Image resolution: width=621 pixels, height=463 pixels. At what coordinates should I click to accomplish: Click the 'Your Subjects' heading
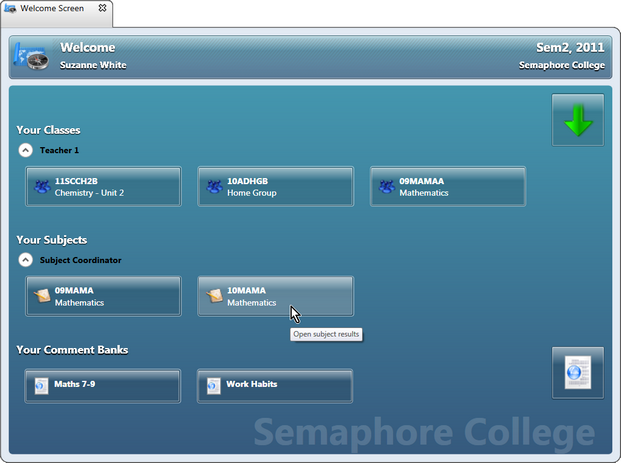point(52,240)
